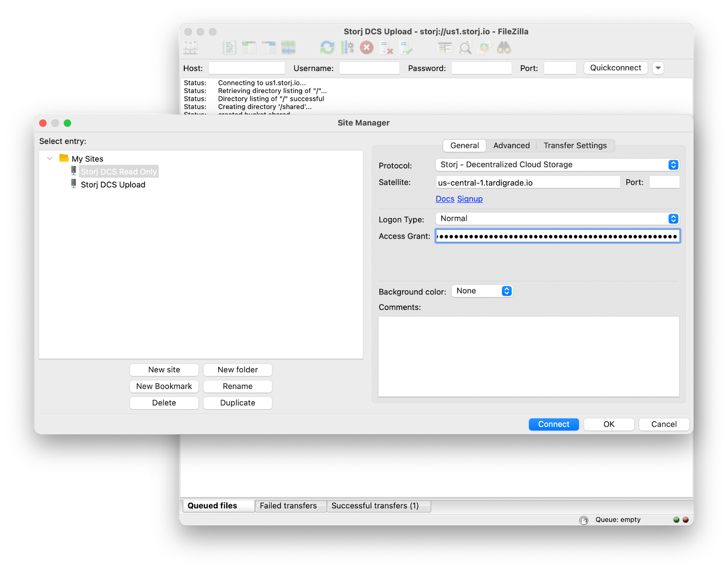Viewport: 728px width, 571px height.
Task: Open file search with binoculars icon
Action: [504, 48]
